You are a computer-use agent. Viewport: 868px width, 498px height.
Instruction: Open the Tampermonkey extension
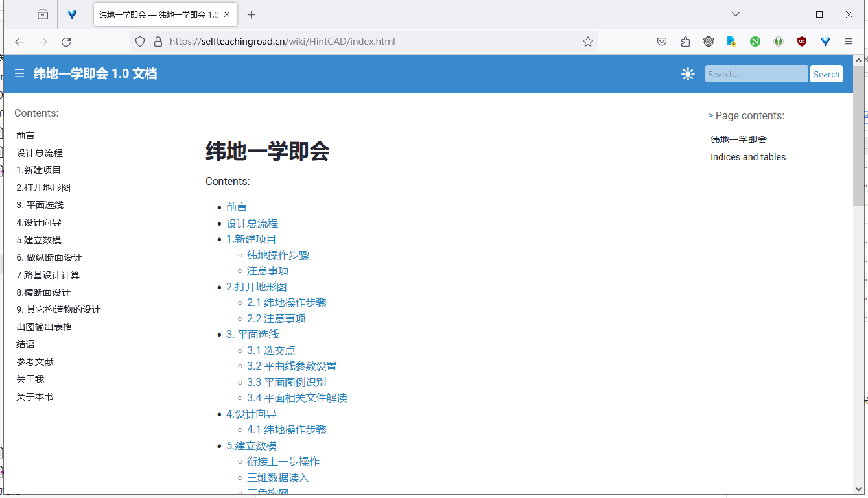(x=708, y=41)
